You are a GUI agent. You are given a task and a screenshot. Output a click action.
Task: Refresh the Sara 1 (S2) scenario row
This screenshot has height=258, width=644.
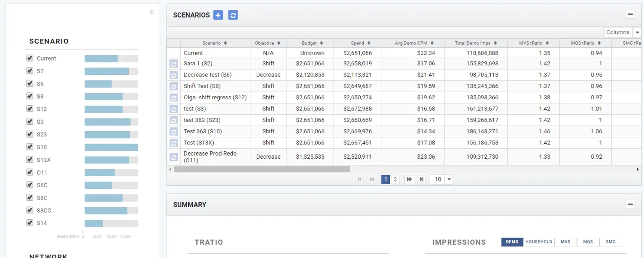coord(174,64)
